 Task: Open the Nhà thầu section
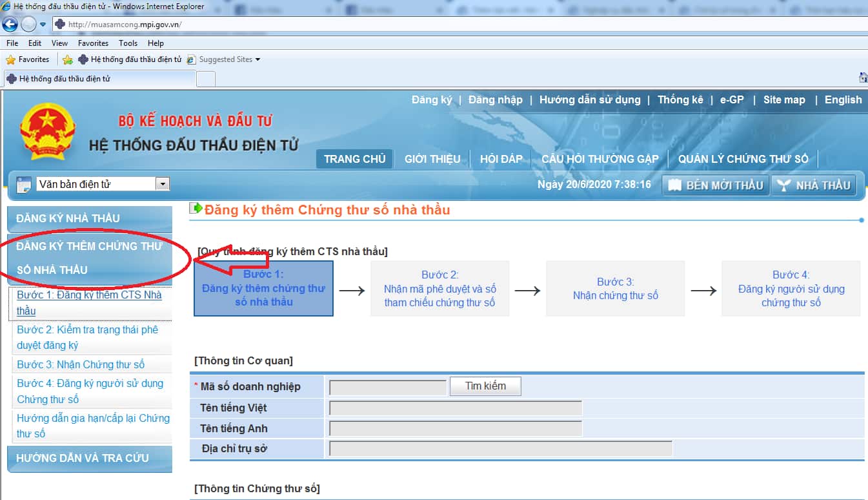click(814, 185)
